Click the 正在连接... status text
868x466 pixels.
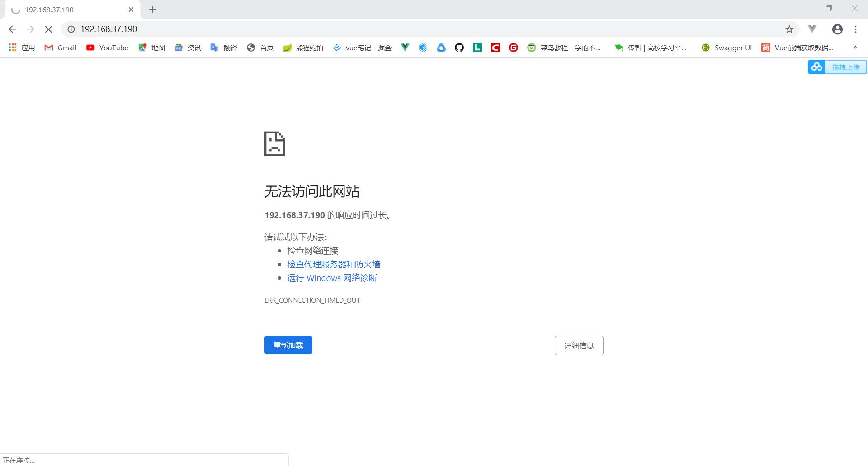coord(19,460)
